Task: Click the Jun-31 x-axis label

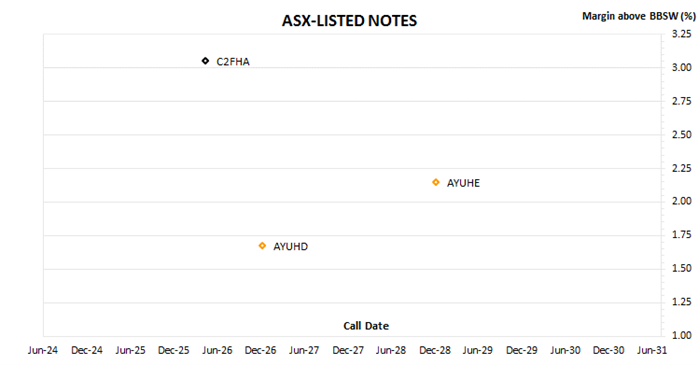Action: 652,351
